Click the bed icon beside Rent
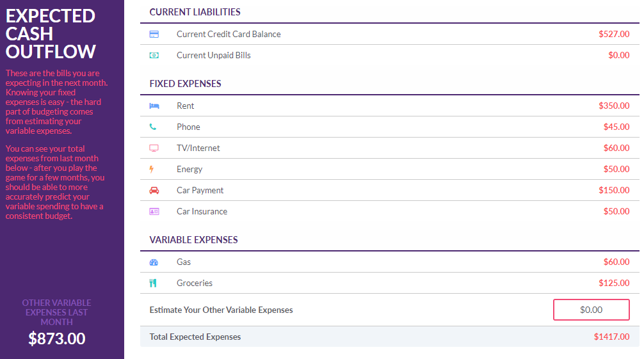This screenshot has height=359, width=644. tap(154, 106)
